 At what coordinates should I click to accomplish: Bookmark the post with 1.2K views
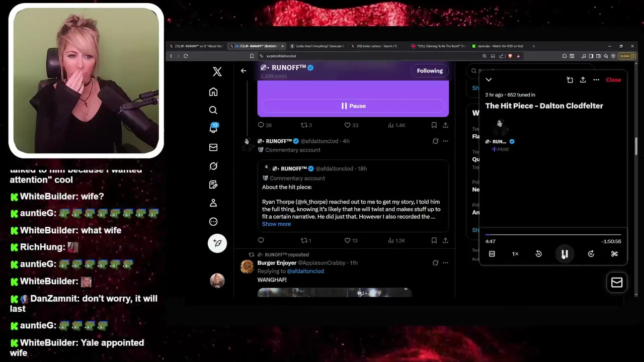pos(434,241)
